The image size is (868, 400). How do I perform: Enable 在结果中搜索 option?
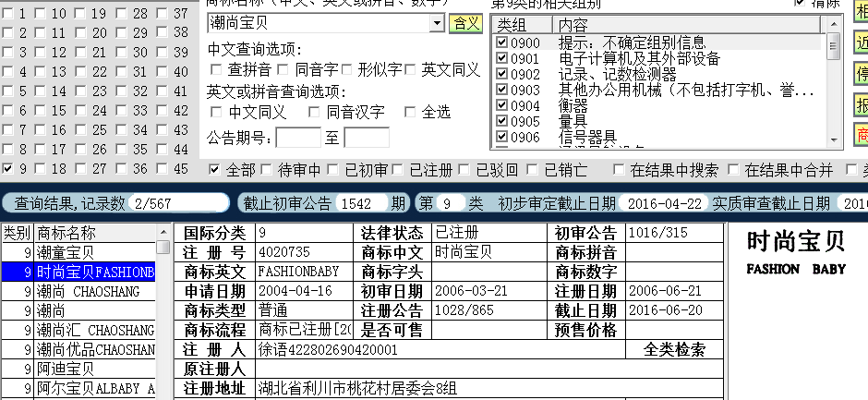619,170
